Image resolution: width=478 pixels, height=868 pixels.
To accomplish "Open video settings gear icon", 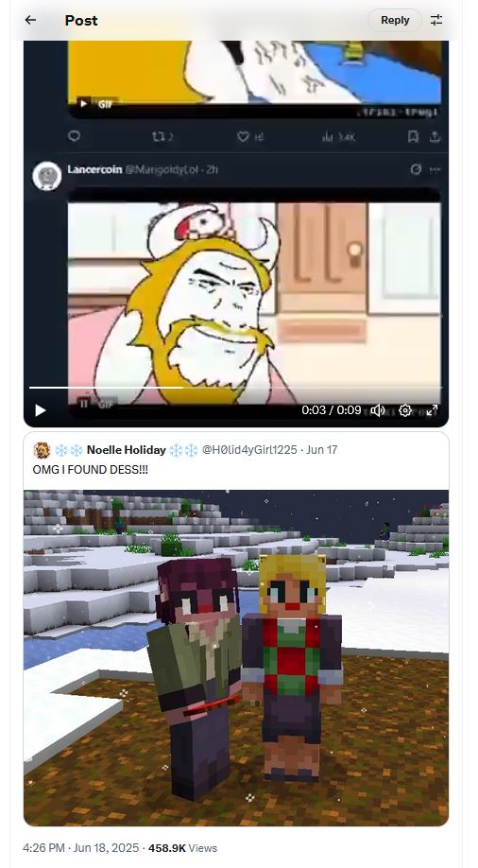I will point(405,410).
